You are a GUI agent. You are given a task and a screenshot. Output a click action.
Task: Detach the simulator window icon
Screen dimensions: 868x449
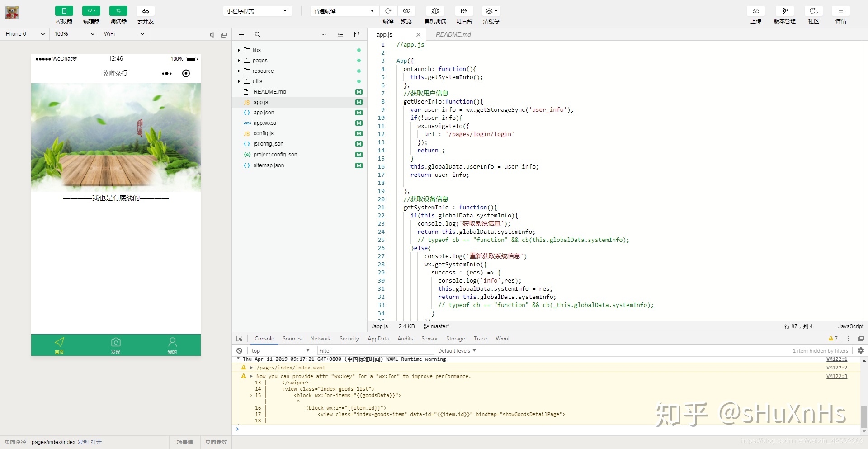(x=224, y=35)
